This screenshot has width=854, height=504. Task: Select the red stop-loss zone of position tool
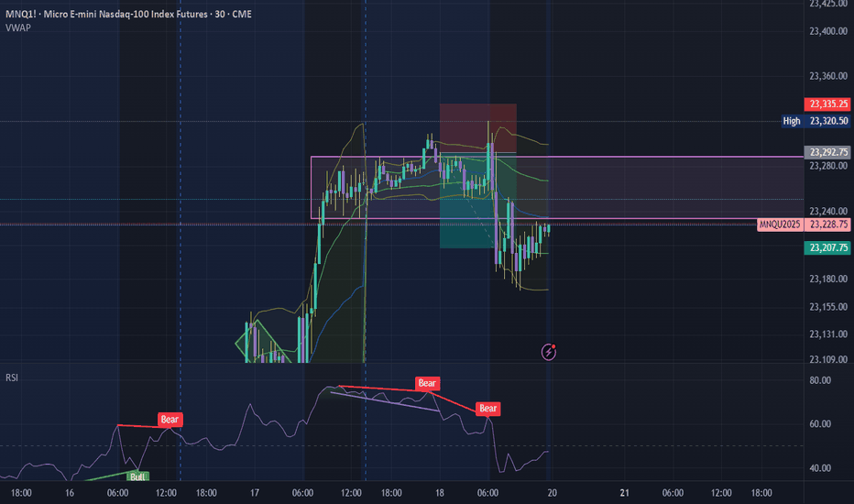(477, 128)
